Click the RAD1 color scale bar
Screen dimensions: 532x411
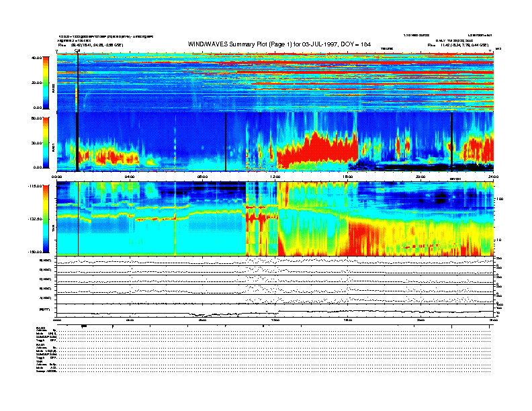[x=46, y=142]
